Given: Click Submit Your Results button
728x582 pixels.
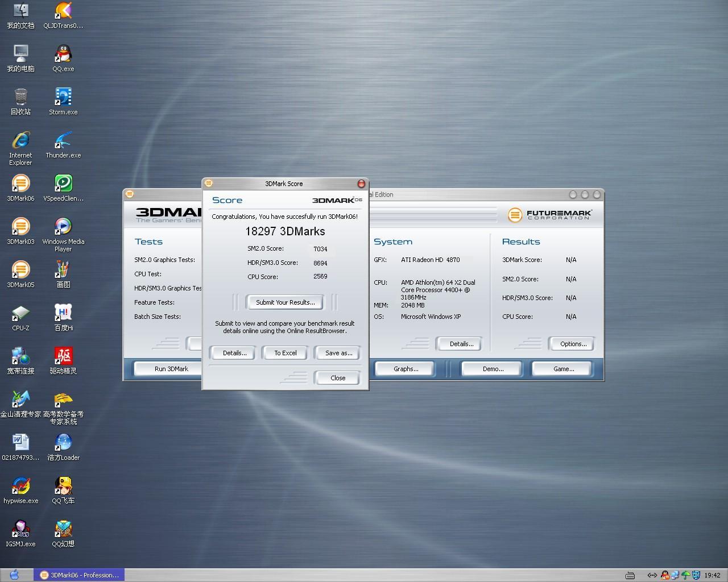Looking at the screenshot, I should click(x=285, y=302).
